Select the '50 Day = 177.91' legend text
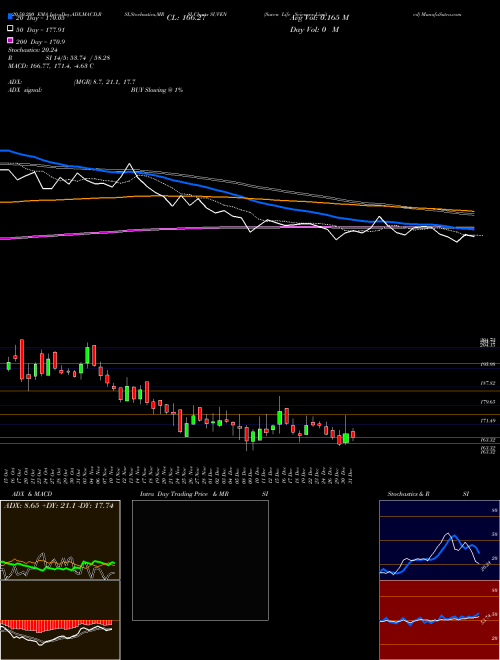This screenshot has height=660, width=500. pos(41,29)
